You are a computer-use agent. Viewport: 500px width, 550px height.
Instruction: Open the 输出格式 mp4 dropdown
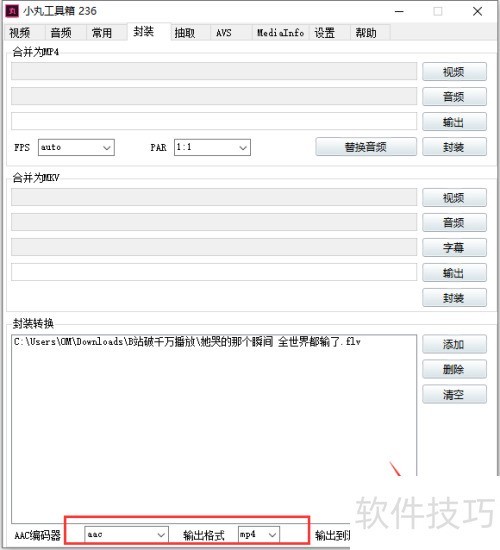pyautogui.click(x=259, y=534)
